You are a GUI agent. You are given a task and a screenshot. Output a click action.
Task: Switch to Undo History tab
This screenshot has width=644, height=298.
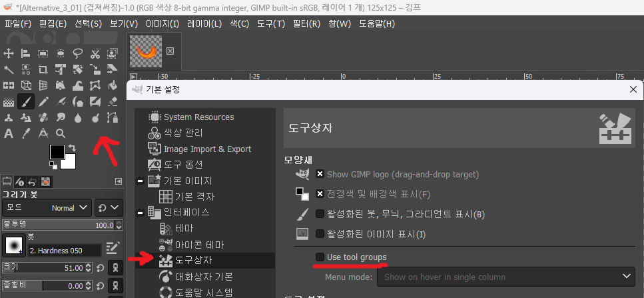point(33,181)
